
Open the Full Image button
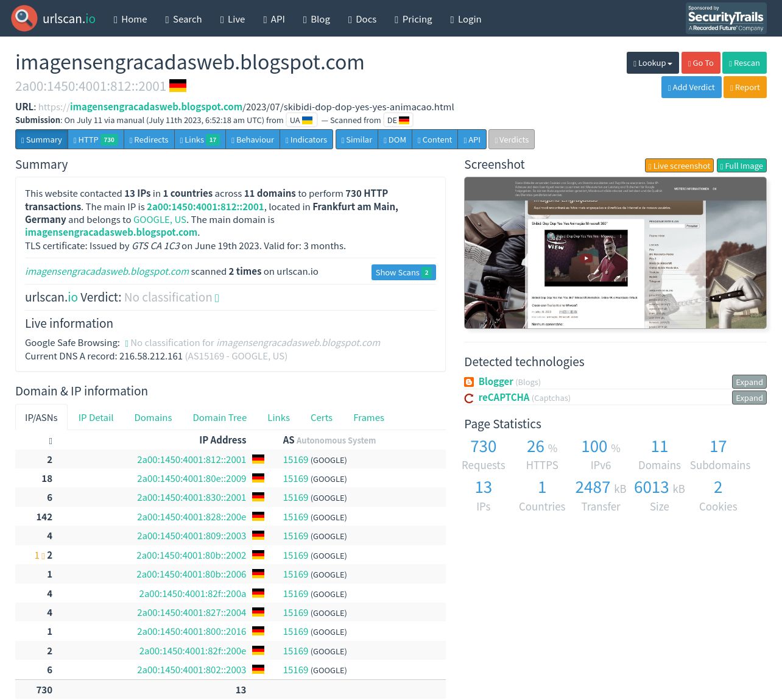pos(742,166)
